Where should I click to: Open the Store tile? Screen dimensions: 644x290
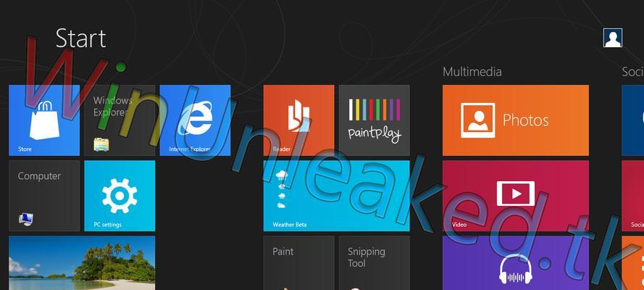pyautogui.click(x=44, y=120)
